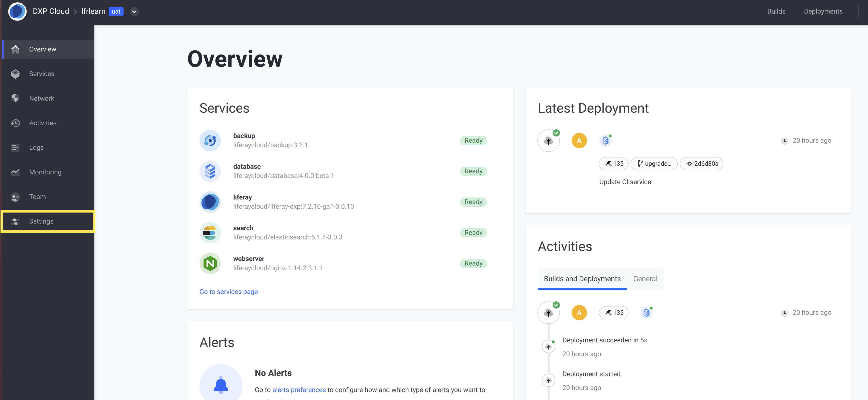Screen dimensions: 868x400
Task: Click the Overview sidebar icon
Action: pyautogui.click(x=15, y=49)
